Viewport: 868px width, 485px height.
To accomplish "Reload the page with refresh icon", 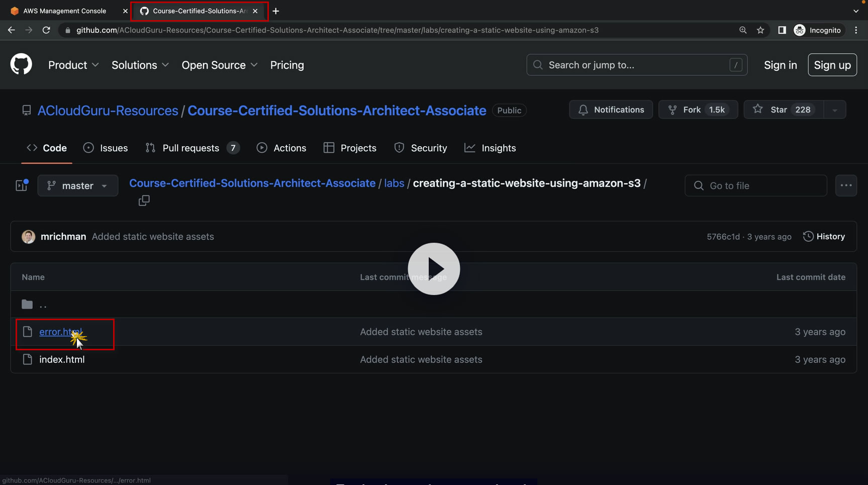I will pyautogui.click(x=46, y=30).
